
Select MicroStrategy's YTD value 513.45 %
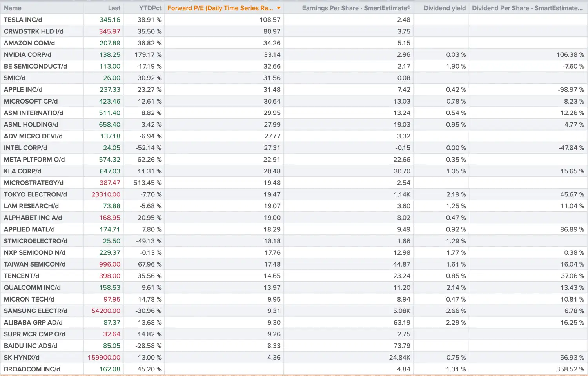pos(147,183)
